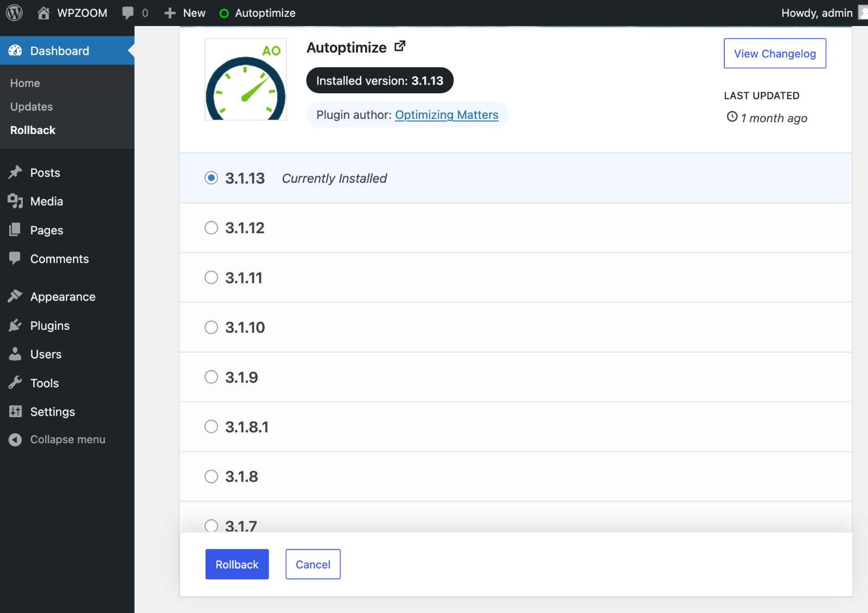
Task: Select version 3.1.10 radio button
Action: point(211,327)
